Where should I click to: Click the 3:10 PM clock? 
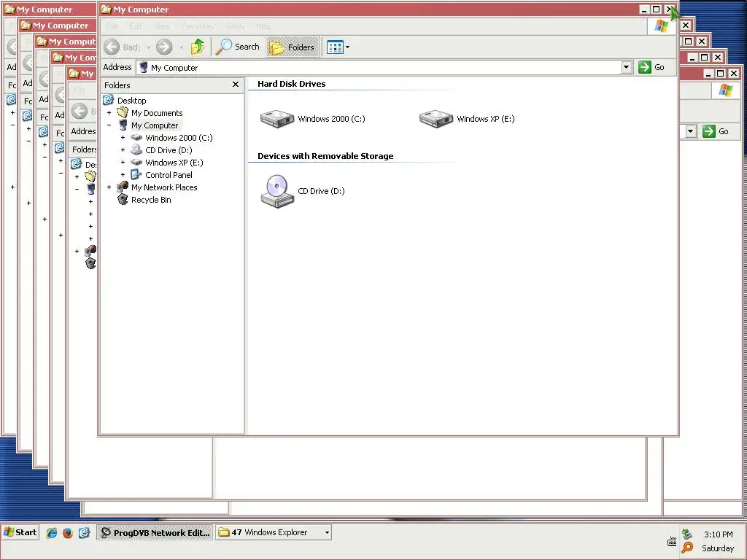tap(718, 534)
